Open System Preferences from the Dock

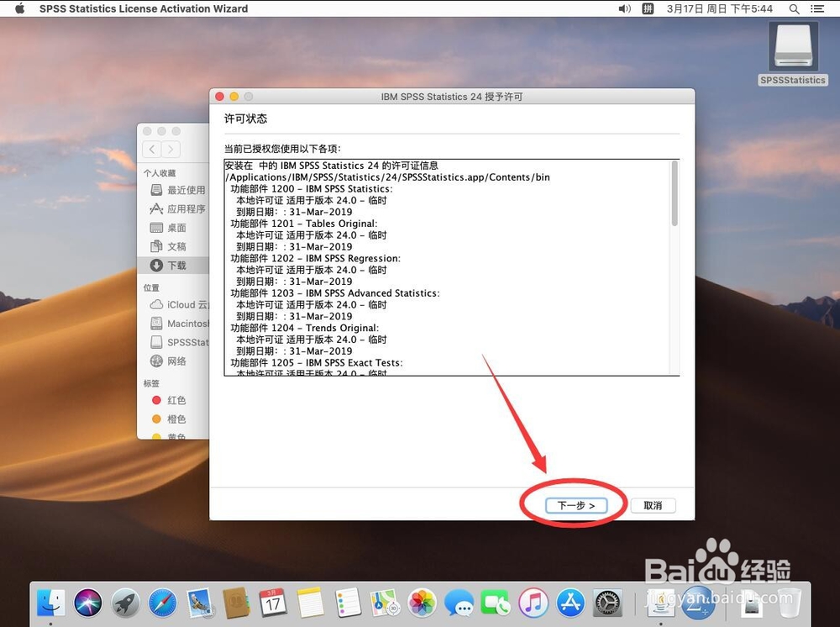[x=607, y=603]
